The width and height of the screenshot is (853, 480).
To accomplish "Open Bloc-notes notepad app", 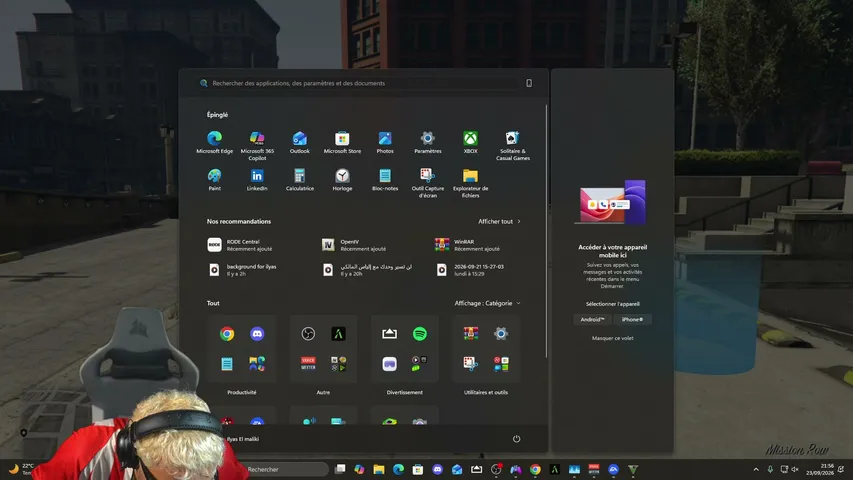I will coord(385,180).
